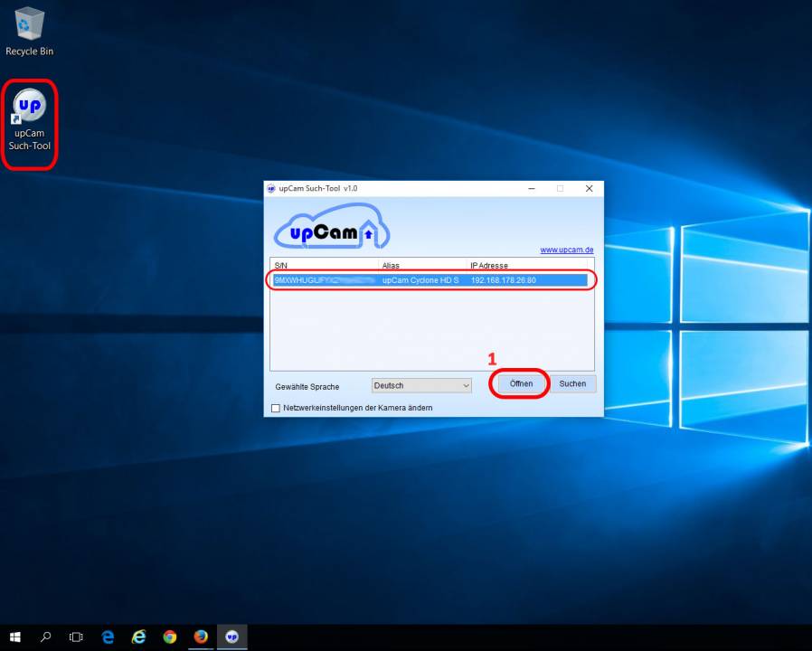Open the Recycle Bin desktop icon

[29, 31]
